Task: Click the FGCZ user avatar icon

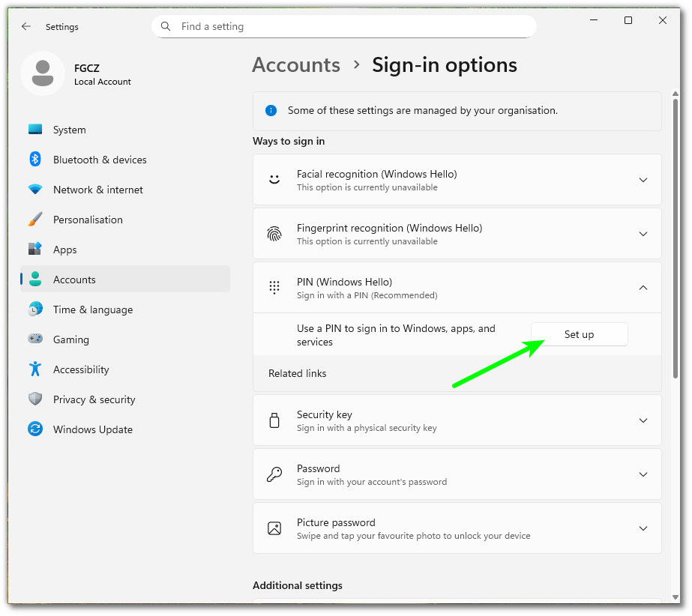Action: click(x=43, y=73)
